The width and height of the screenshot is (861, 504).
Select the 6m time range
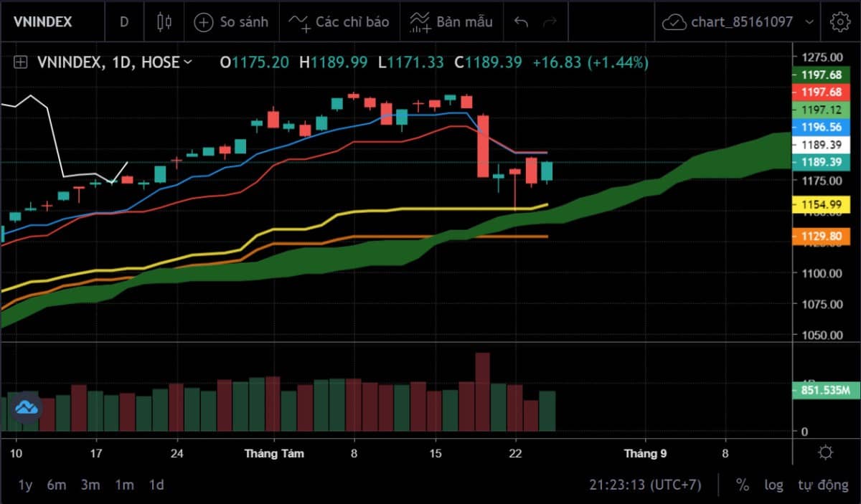click(x=57, y=485)
